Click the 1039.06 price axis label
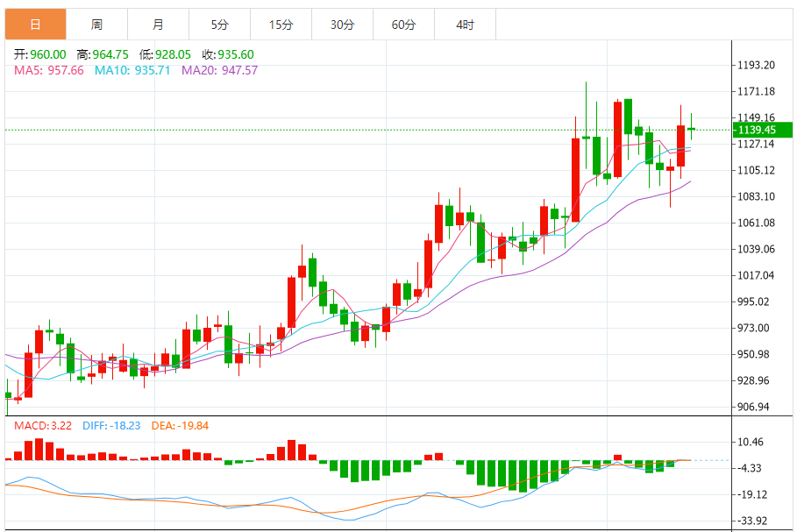 (757, 249)
